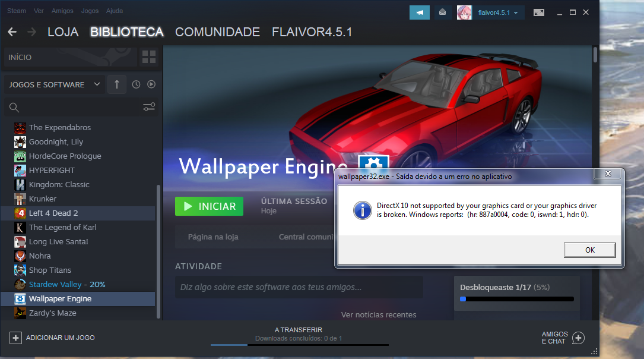Viewport: 644px width, 359px height.
Task: Switch to Big Picture mode icon
Action: pos(539,12)
